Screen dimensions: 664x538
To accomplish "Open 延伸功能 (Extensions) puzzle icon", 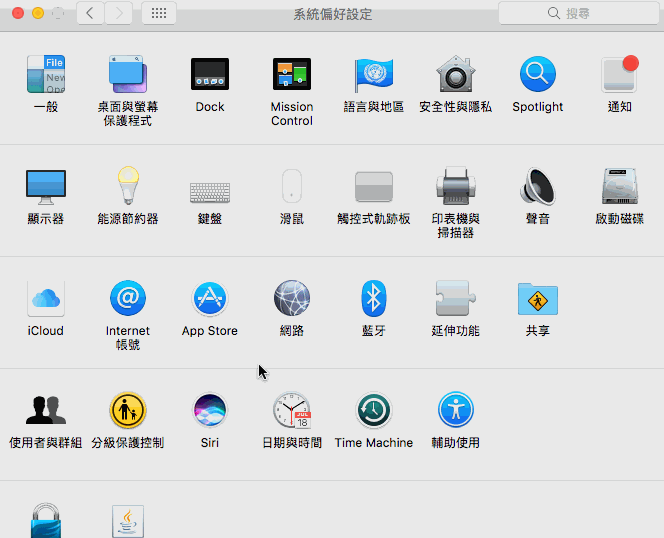I will pyautogui.click(x=456, y=298).
